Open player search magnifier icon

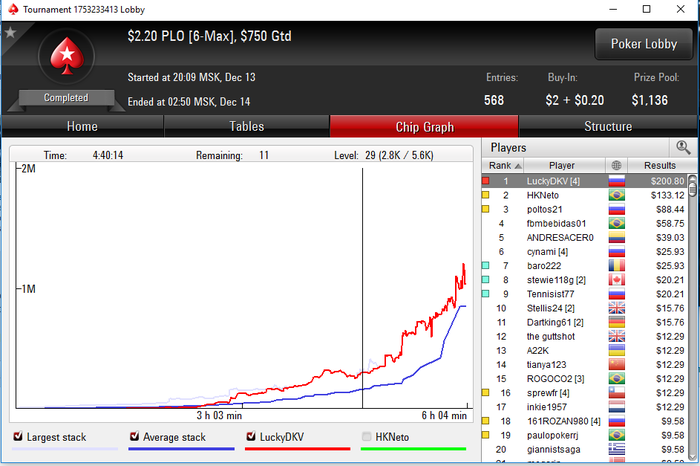[x=683, y=147]
